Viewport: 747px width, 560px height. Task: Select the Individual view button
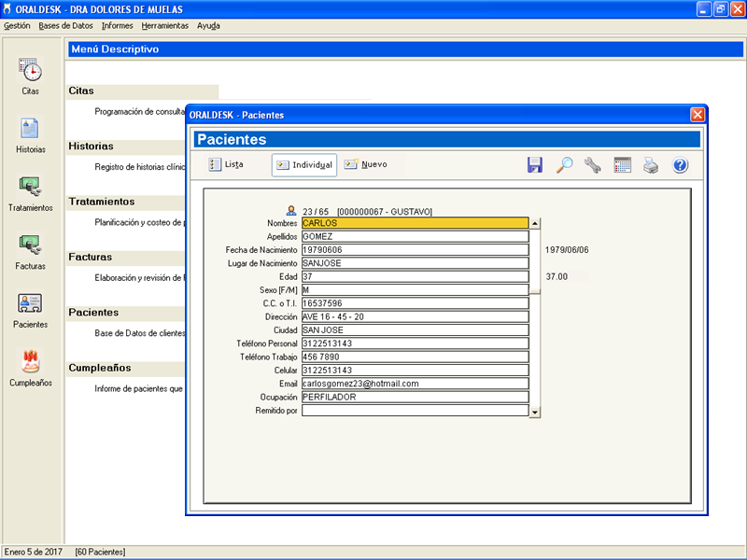304,165
